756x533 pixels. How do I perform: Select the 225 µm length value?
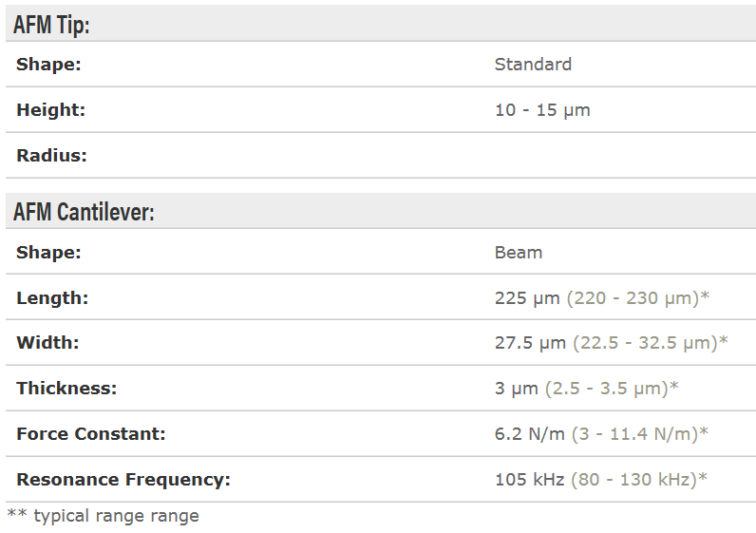528,298
